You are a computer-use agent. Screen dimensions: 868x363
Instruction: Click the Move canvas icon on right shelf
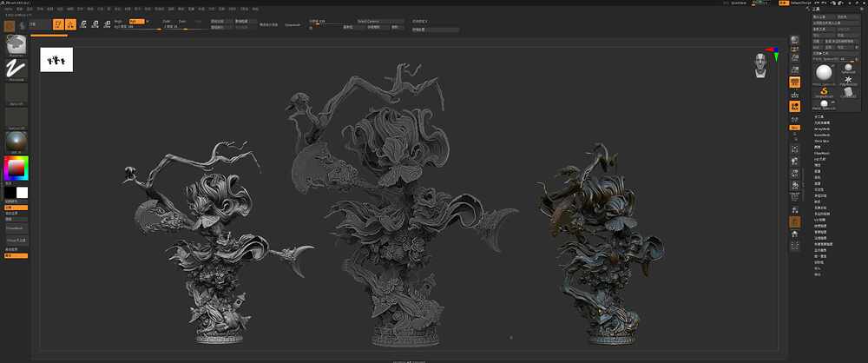(795, 161)
